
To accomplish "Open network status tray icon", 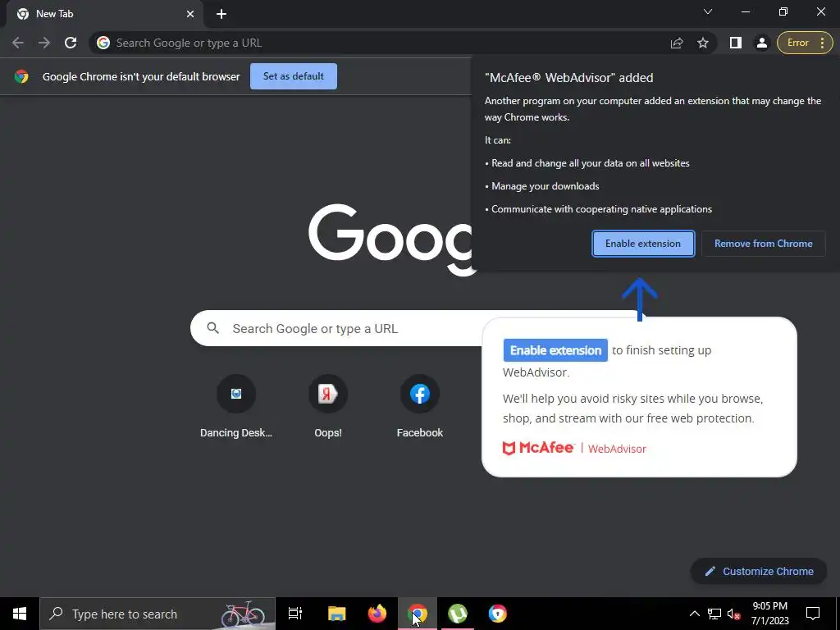I will pos(714,614).
